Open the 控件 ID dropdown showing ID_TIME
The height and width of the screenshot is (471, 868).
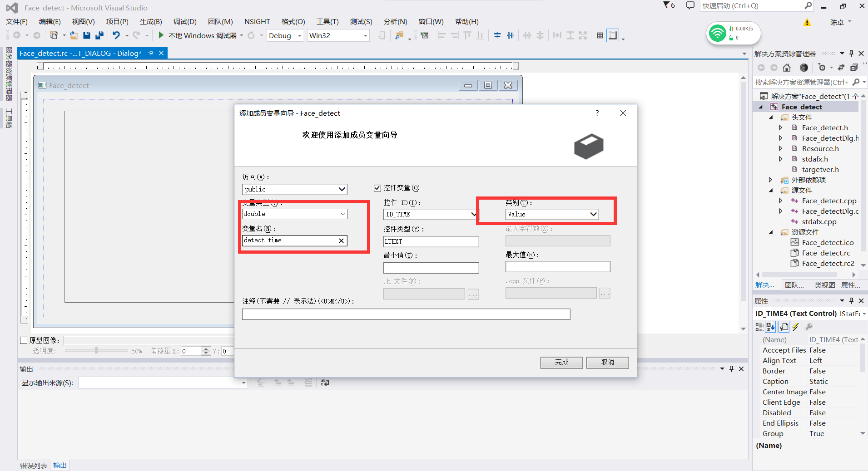pos(473,214)
